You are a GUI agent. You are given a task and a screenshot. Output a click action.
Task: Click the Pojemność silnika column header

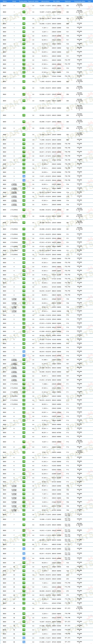point(33,1)
